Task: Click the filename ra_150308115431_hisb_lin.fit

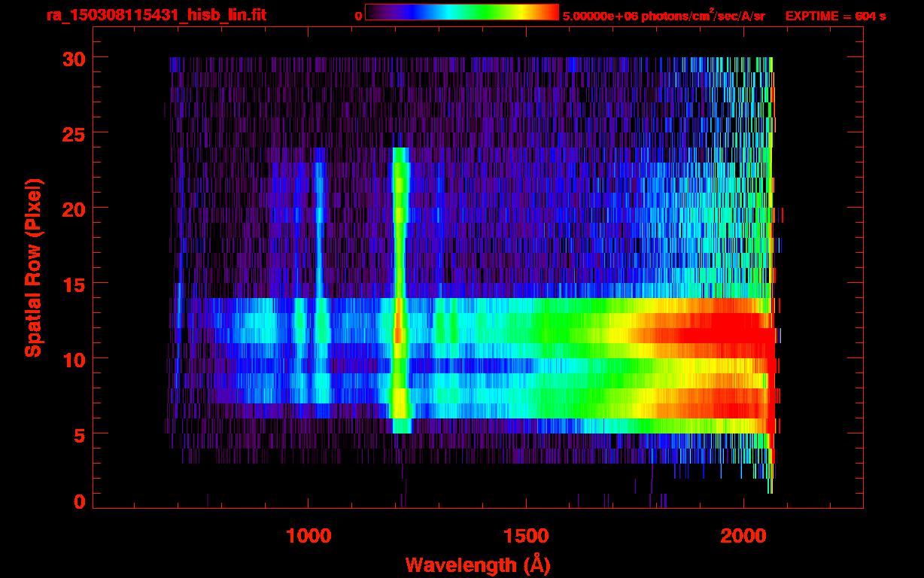Action: [156, 15]
